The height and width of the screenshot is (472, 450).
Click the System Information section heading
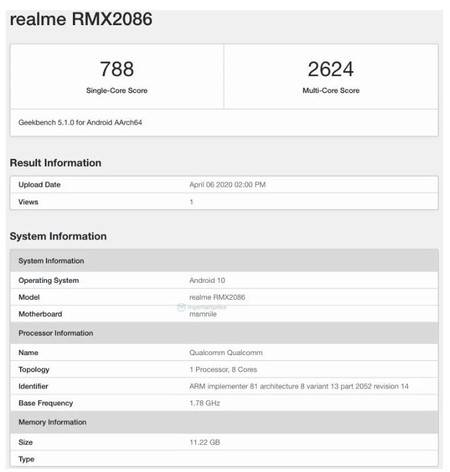[58, 236]
